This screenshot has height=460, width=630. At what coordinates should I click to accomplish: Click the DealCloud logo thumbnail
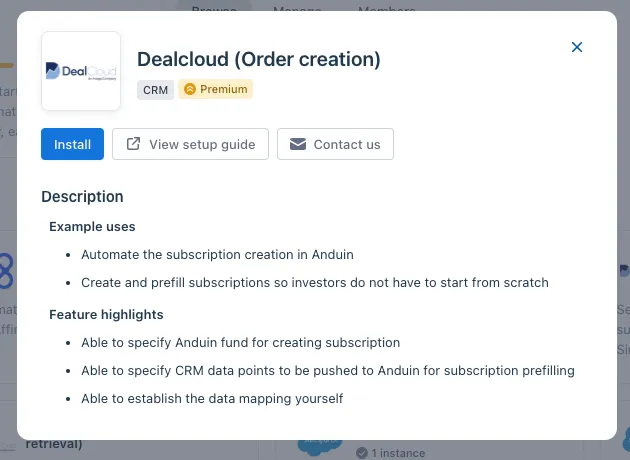[x=81, y=71]
